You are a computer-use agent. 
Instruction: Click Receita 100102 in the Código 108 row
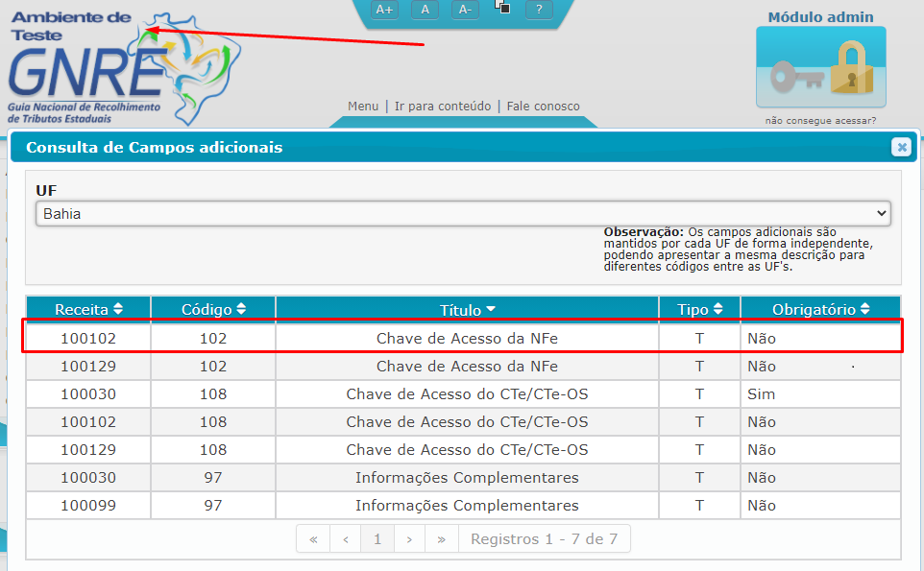(88, 422)
